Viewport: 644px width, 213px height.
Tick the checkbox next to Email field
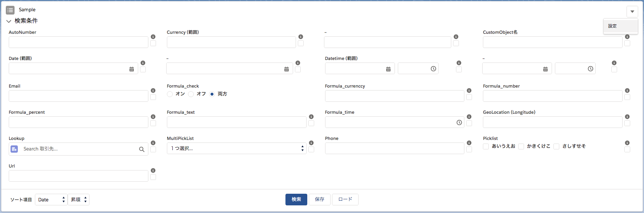pos(153,97)
